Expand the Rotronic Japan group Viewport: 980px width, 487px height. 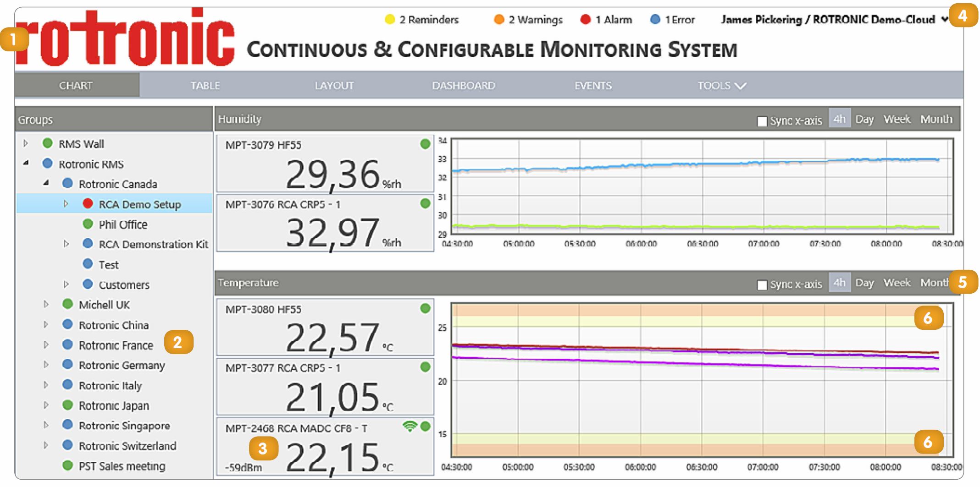(x=46, y=405)
